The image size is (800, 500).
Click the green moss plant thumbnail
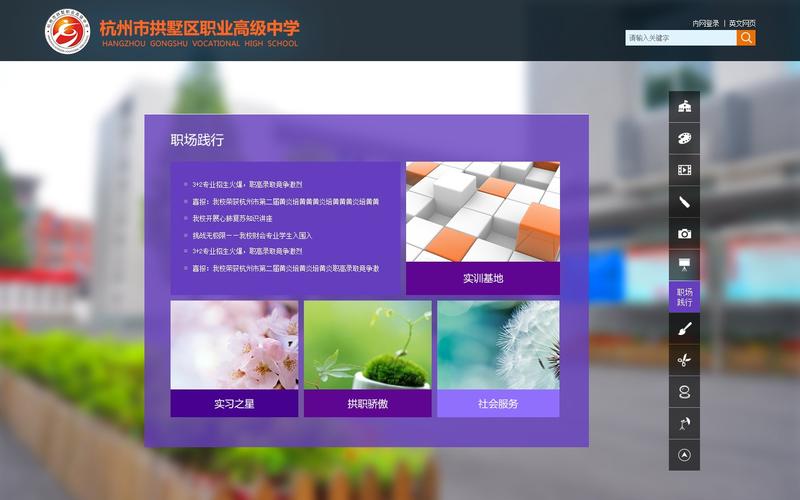[x=368, y=345]
